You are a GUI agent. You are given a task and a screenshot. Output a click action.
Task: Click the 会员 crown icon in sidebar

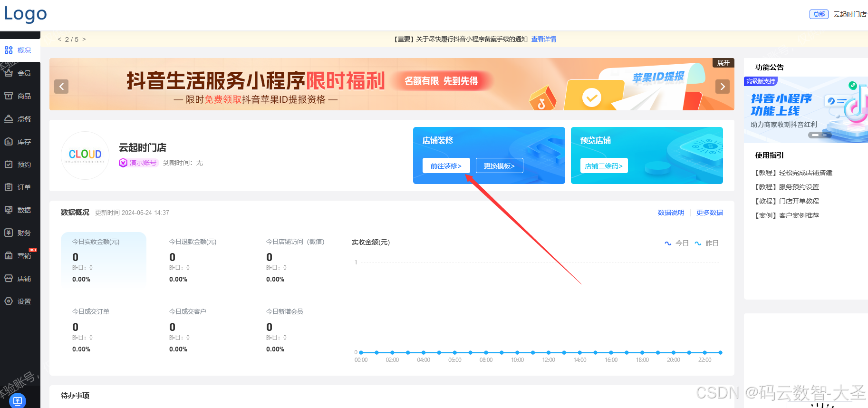[9, 73]
